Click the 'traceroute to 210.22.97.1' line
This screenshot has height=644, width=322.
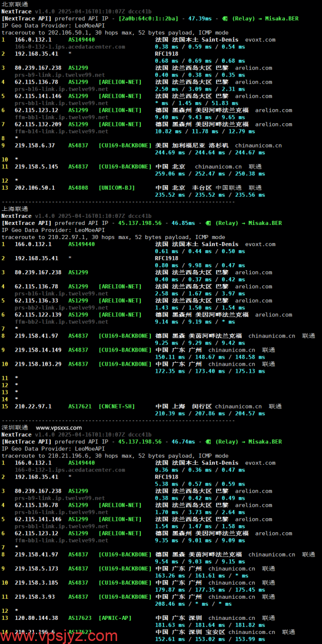(113, 237)
